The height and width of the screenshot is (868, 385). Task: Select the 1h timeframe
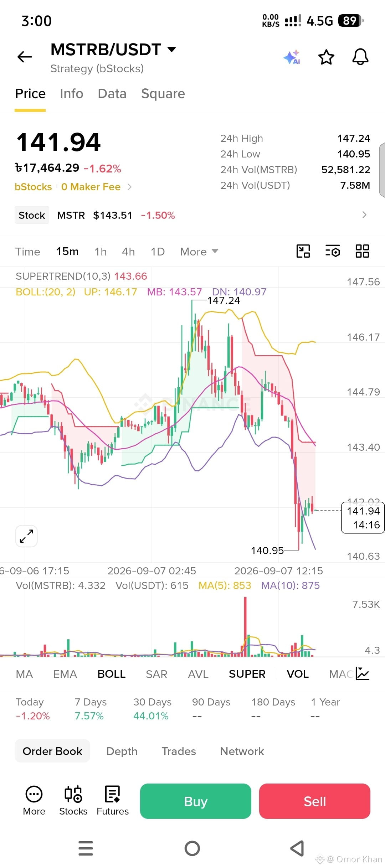coord(101,252)
